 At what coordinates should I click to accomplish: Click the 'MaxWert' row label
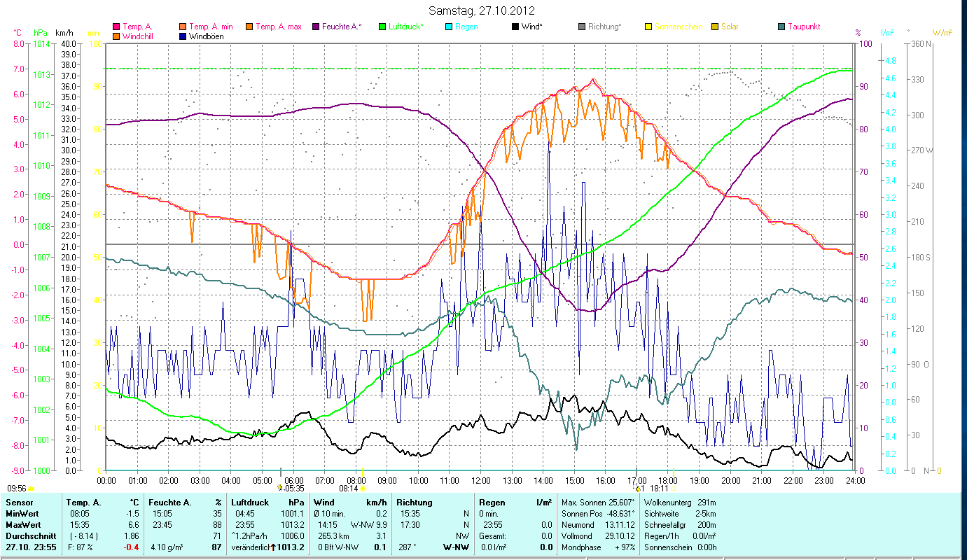24,525
